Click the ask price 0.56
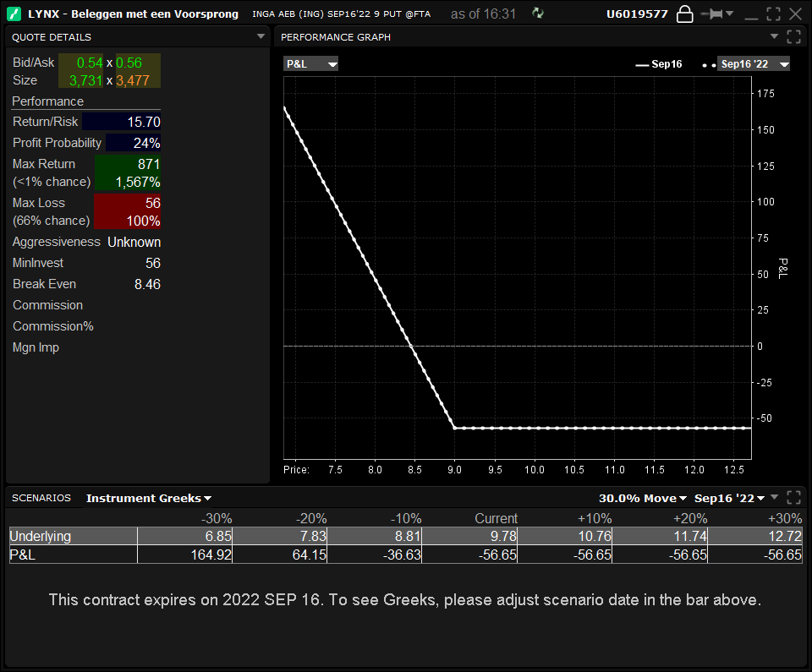Viewport: 812px width, 672px height. click(x=129, y=63)
